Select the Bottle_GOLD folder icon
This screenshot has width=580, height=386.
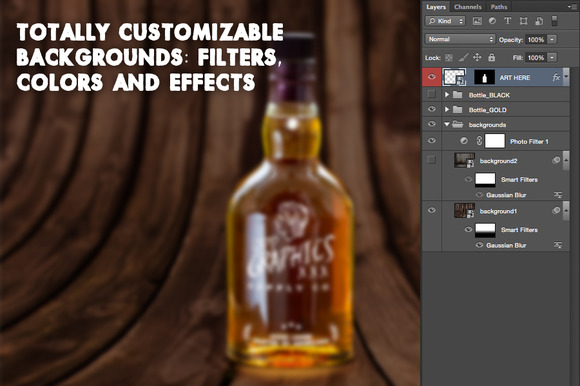[458, 109]
